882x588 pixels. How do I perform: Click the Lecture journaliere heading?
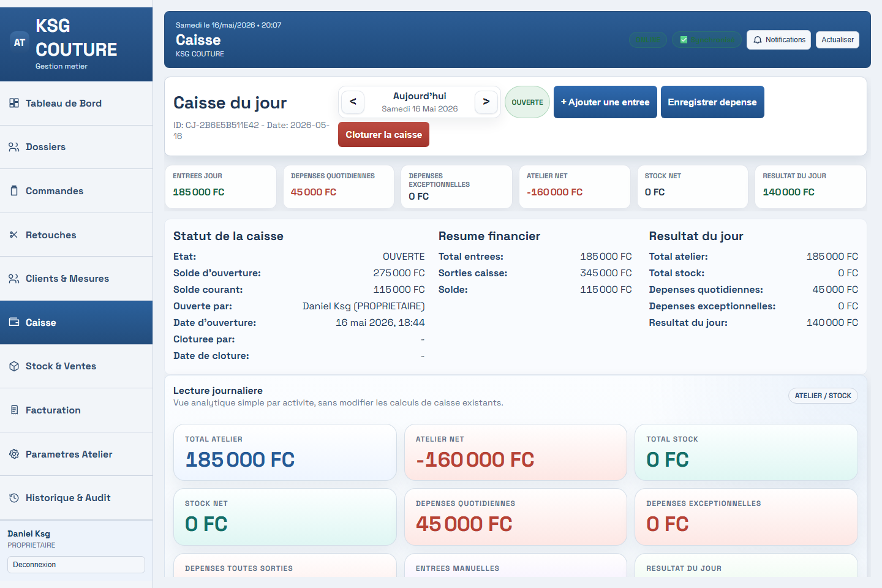218,391
